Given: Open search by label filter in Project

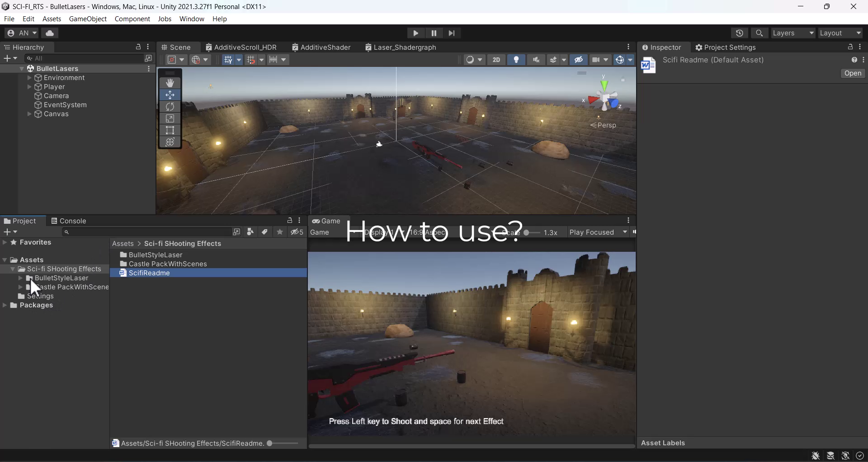Looking at the screenshot, I should pyautogui.click(x=265, y=232).
